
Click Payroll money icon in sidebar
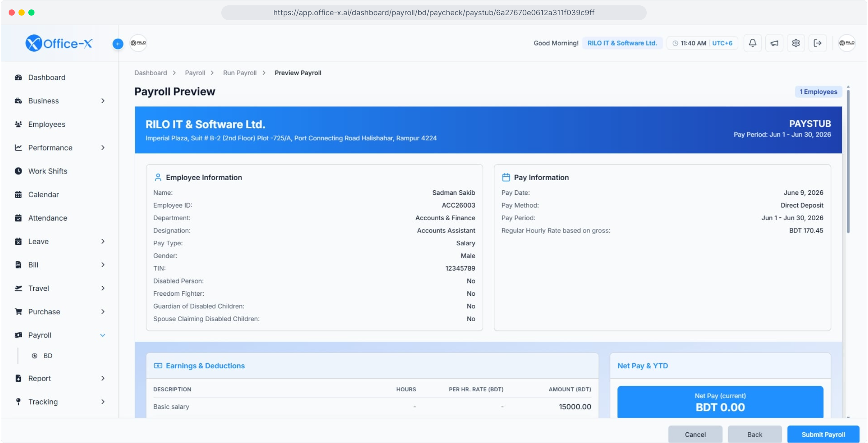(18, 335)
